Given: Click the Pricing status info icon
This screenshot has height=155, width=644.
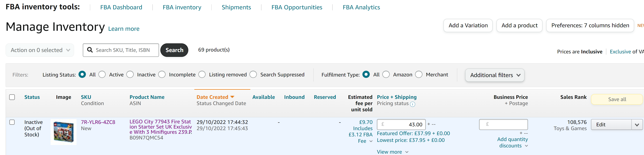Looking at the screenshot, I should coord(412,104).
